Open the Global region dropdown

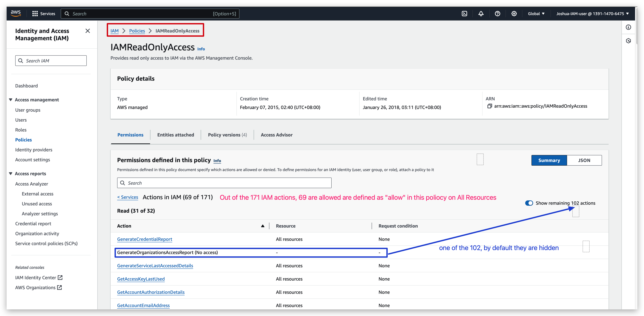click(x=536, y=14)
